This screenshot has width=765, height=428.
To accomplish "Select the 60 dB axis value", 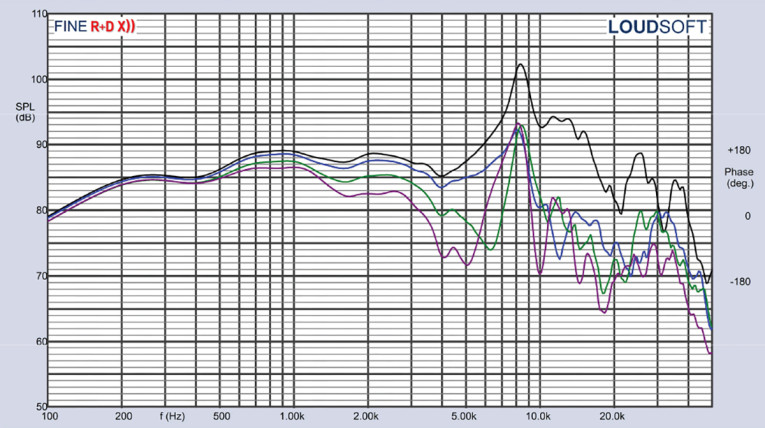I will (40, 341).
